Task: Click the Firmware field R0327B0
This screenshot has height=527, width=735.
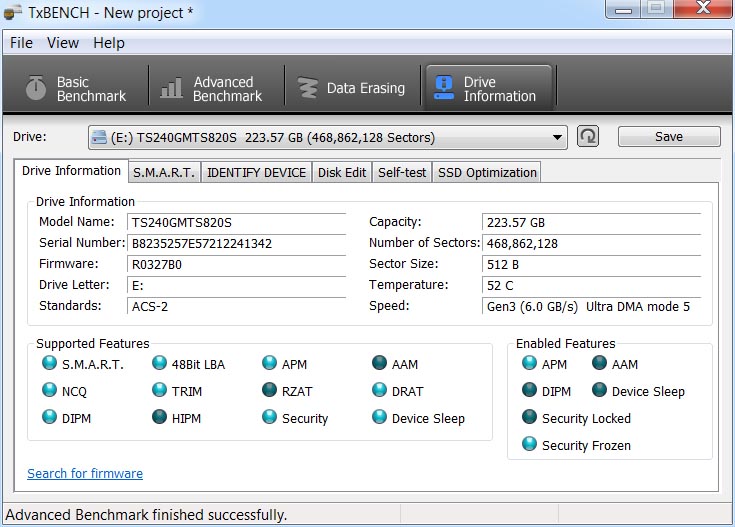Action: click(237, 264)
